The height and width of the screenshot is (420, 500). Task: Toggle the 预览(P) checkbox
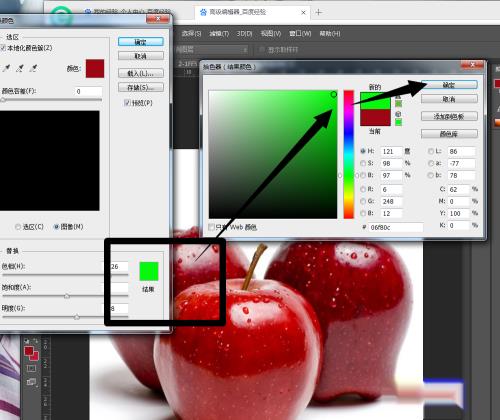127,103
